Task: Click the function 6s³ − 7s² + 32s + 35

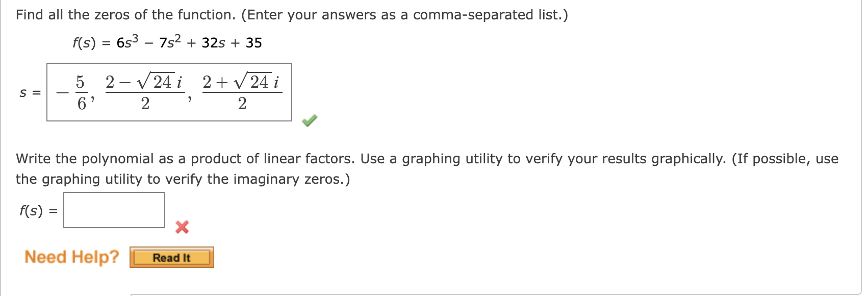Action: (x=189, y=42)
